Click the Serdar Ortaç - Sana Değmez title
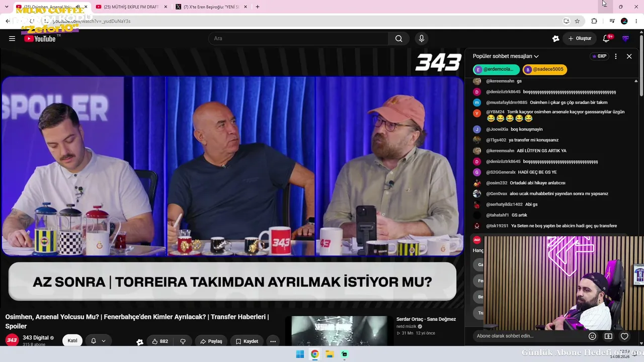The image size is (644, 362). point(426,319)
